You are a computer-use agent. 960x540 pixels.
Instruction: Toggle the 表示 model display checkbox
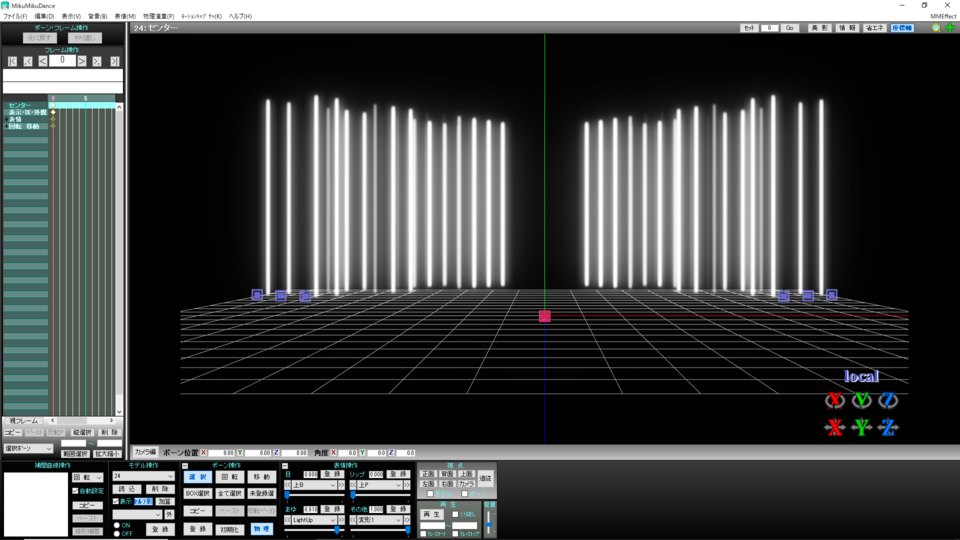coord(116,501)
